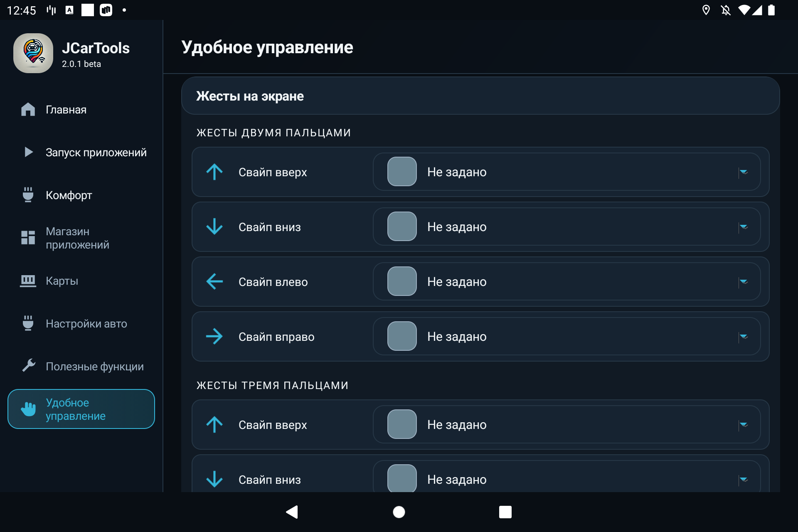This screenshot has width=798, height=532.
Task: Click the play icon beside Запуск приложений
Action: 28,152
